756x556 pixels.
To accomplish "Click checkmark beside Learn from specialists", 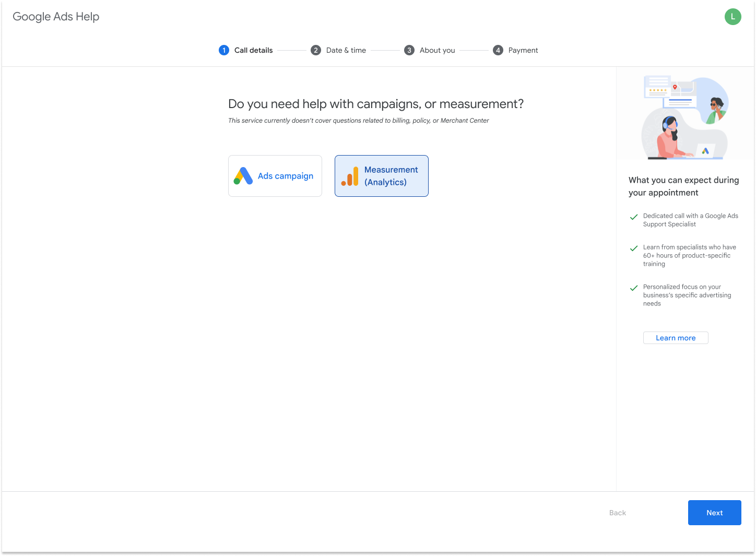I will tap(634, 248).
